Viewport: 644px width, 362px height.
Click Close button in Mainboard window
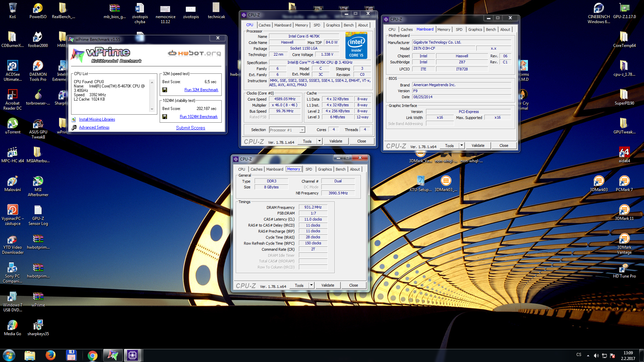coord(504,145)
